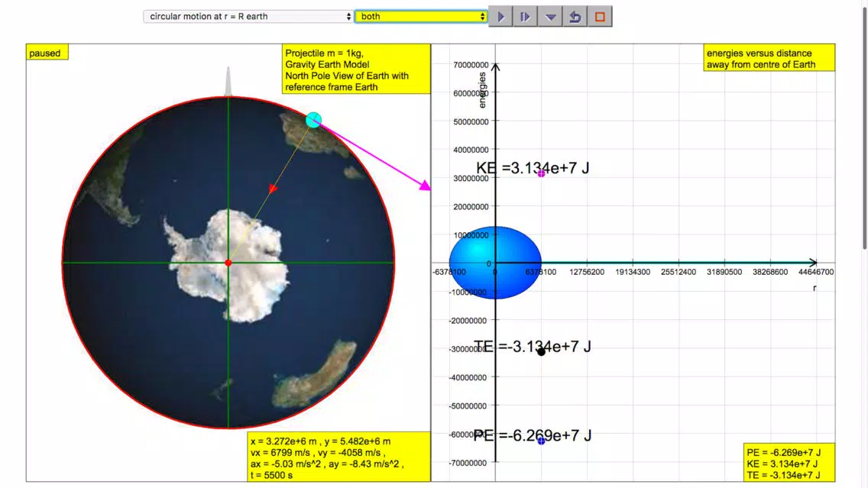This screenshot has height=488, width=868.
Task: Select the cyan projectile on Earth's edge
Action: click(x=313, y=119)
